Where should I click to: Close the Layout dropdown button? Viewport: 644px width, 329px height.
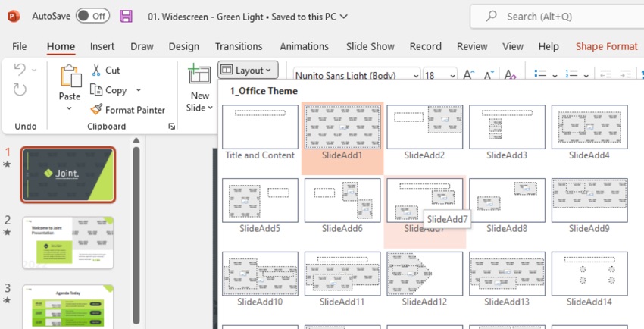248,70
